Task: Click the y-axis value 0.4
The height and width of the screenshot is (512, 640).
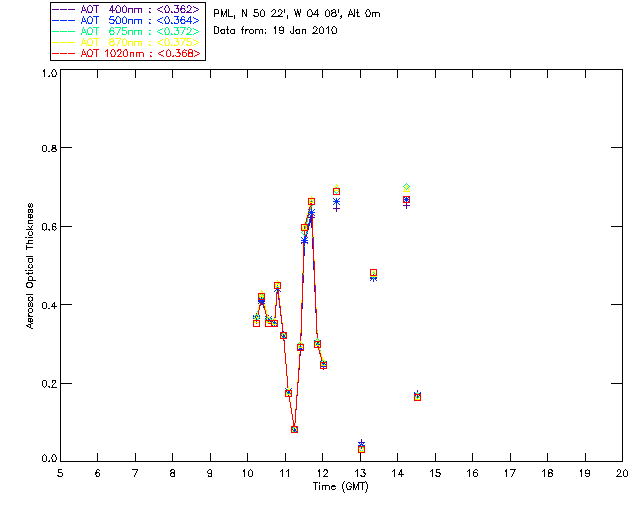Action: click(49, 305)
